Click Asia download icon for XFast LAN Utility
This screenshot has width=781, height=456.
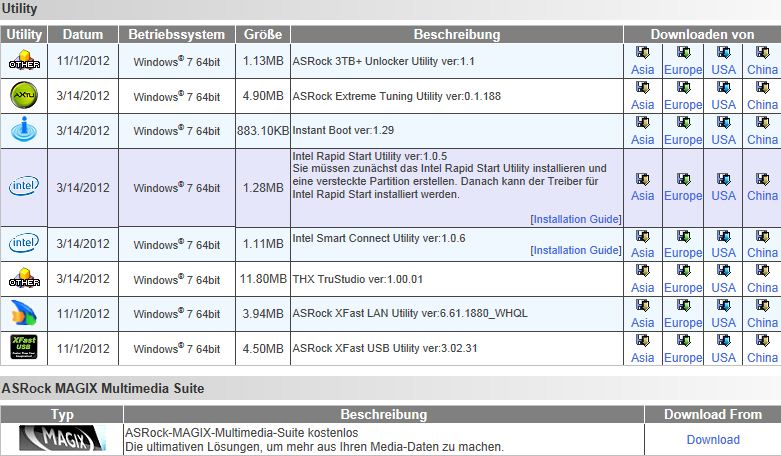(x=643, y=305)
